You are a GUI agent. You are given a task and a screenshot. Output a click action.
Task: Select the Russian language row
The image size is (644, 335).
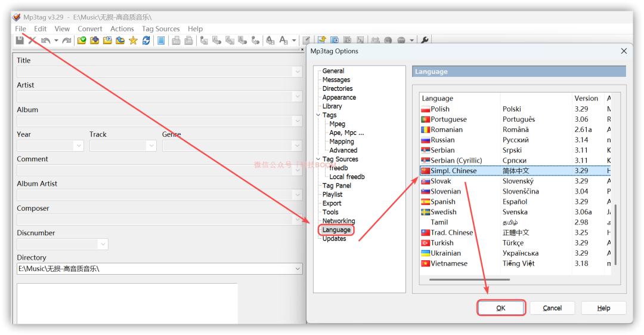click(515, 140)
